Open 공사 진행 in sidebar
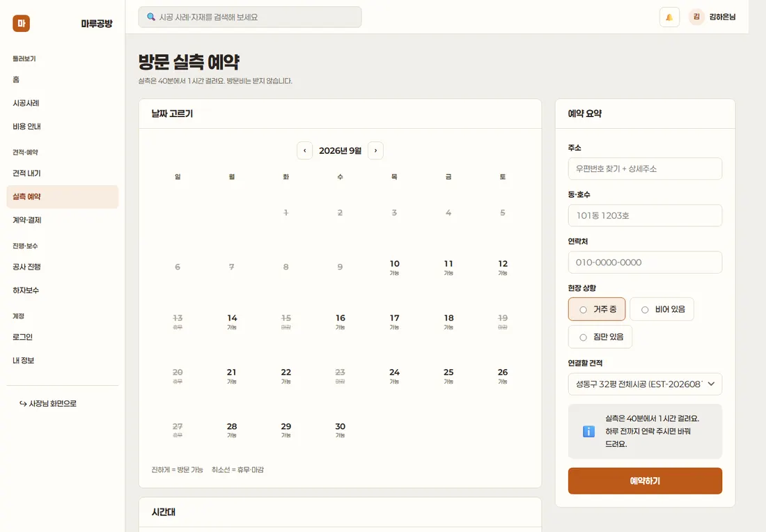766x532 pixels. coord(63,267)
